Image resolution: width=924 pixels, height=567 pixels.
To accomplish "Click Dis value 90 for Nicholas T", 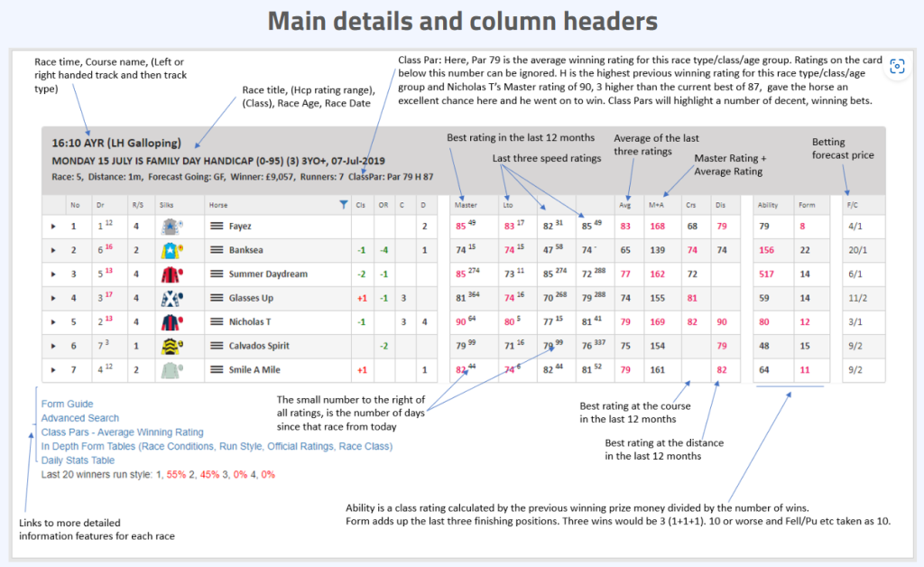I will pos(722,322).
